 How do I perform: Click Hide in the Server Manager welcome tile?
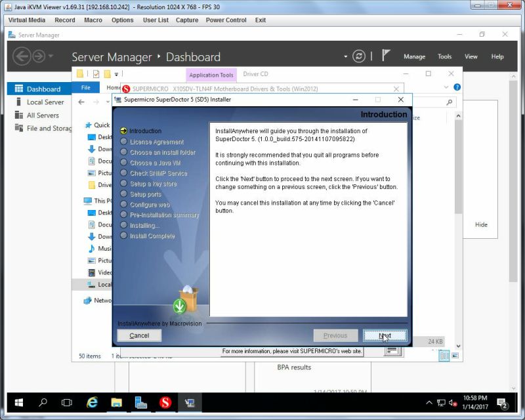pyautogui.click(x=481, y=224)
